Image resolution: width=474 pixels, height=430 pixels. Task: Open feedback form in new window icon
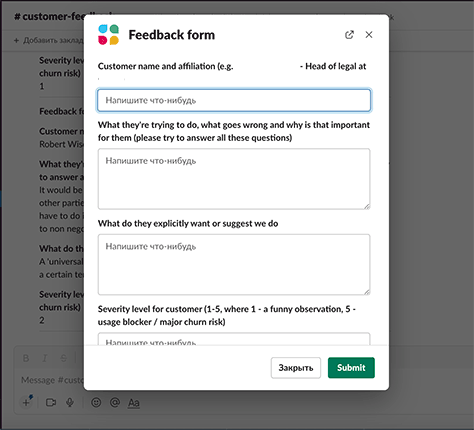tap(349, 35)
